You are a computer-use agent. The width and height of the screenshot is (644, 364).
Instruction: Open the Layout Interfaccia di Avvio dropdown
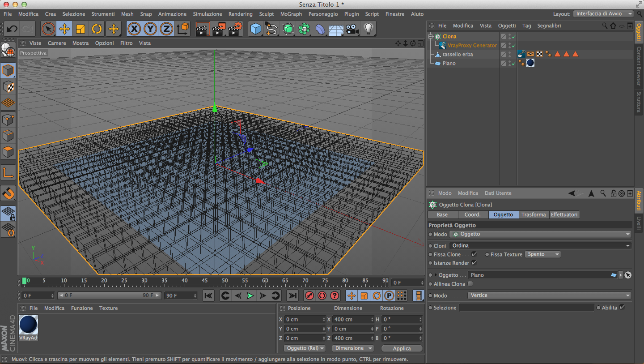(x=604, y=14)
